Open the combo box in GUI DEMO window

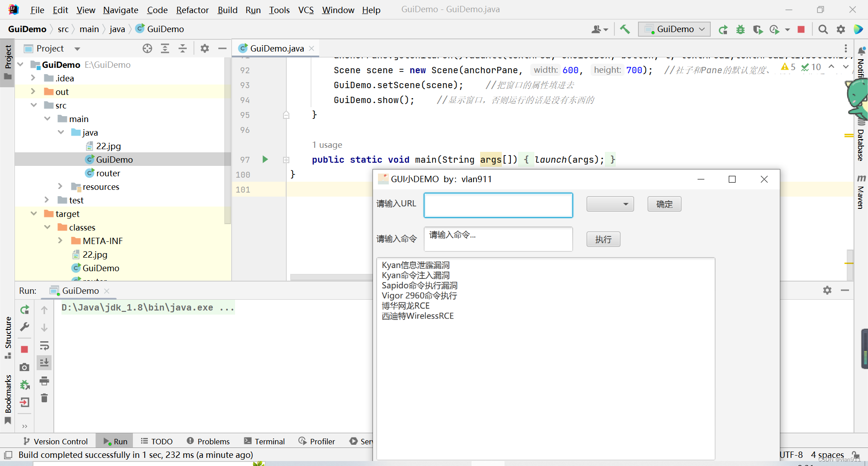[x=610, y=204]
